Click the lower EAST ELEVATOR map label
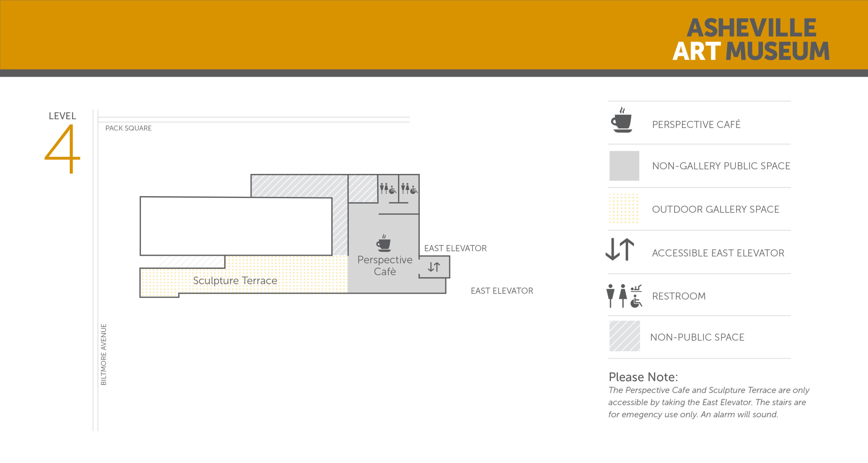 click(x=502, y=291)
